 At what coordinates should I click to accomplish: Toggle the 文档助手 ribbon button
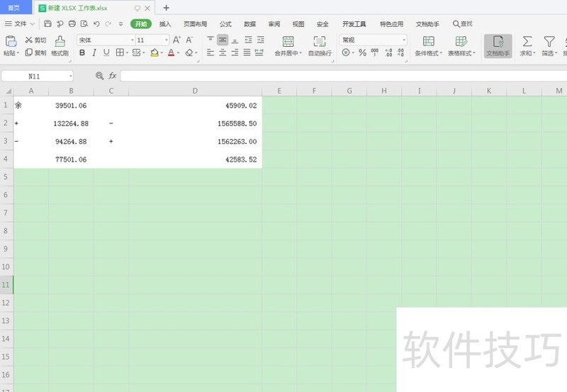pos(498,46)
